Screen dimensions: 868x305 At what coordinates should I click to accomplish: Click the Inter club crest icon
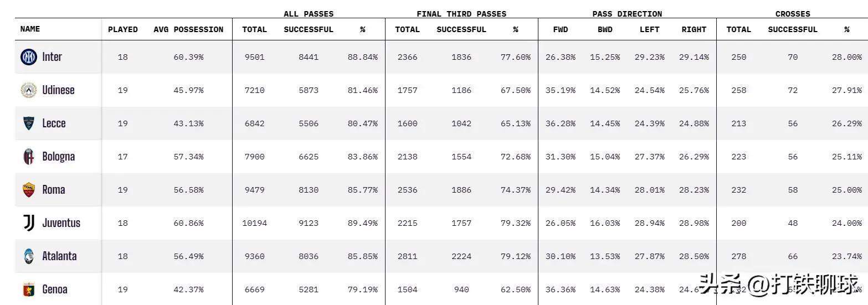[x=29, y=57]
